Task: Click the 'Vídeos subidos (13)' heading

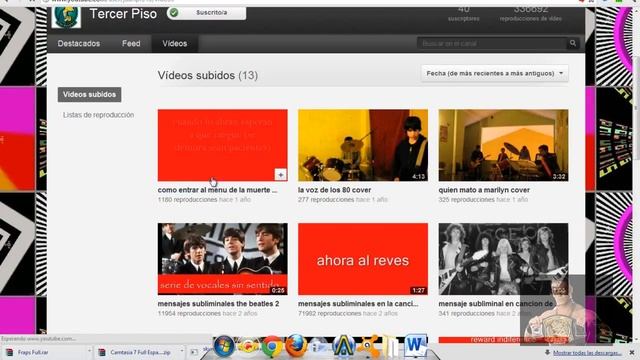Action: [207, 76]
